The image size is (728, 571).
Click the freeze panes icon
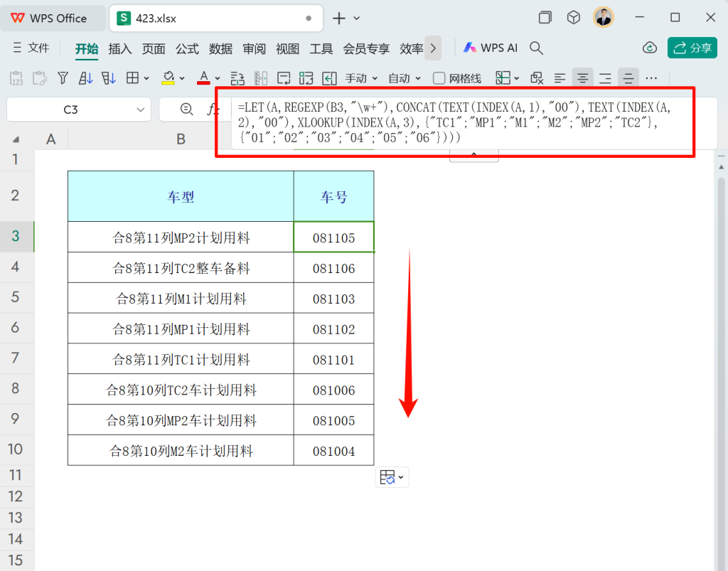(x=503, y=78)
